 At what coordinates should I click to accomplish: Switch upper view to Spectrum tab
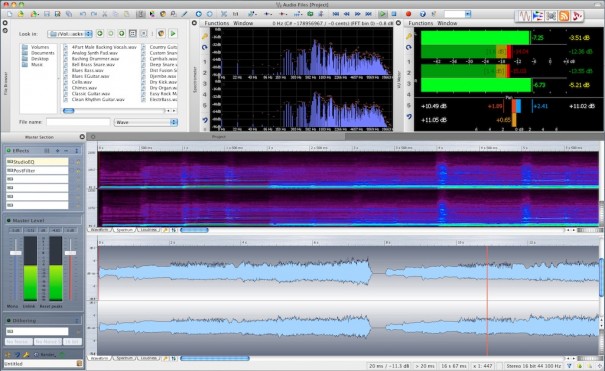coord(124,230)
